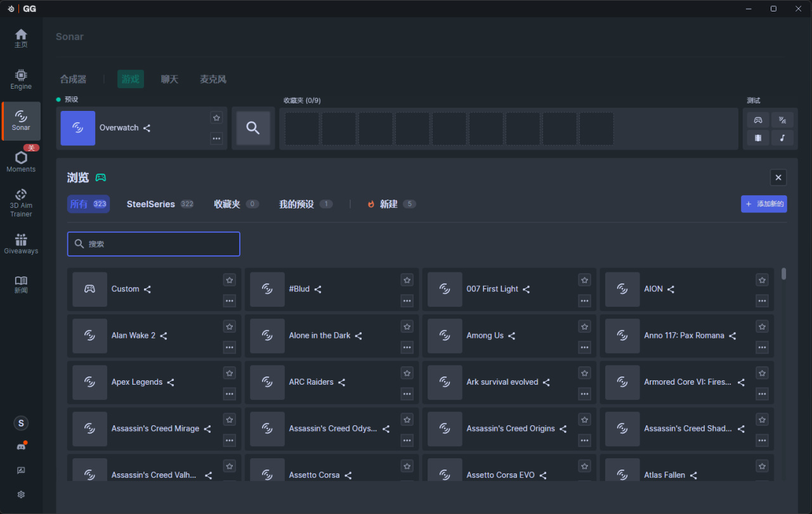Click the preset list scrollbar
The image size is (812, 514).
784,274
